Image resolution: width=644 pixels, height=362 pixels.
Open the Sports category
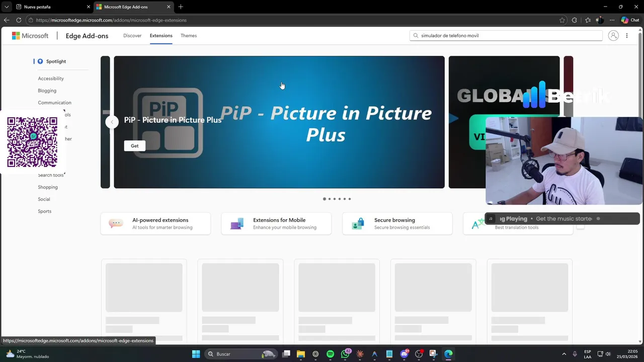pos(44,211)
